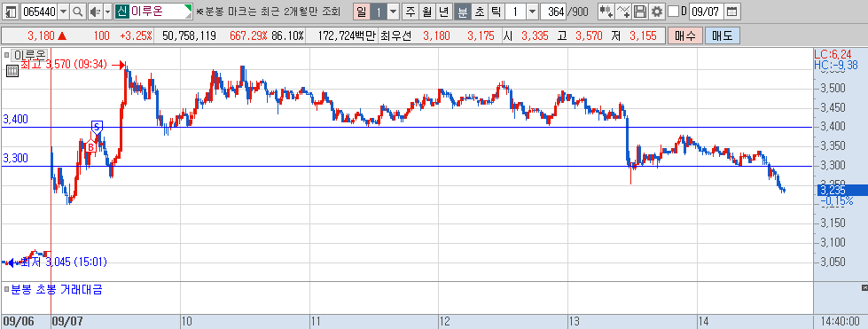Toggle the 분봉 초봉 거래대금 panel checkbox
868x329 pixels.
6,289
